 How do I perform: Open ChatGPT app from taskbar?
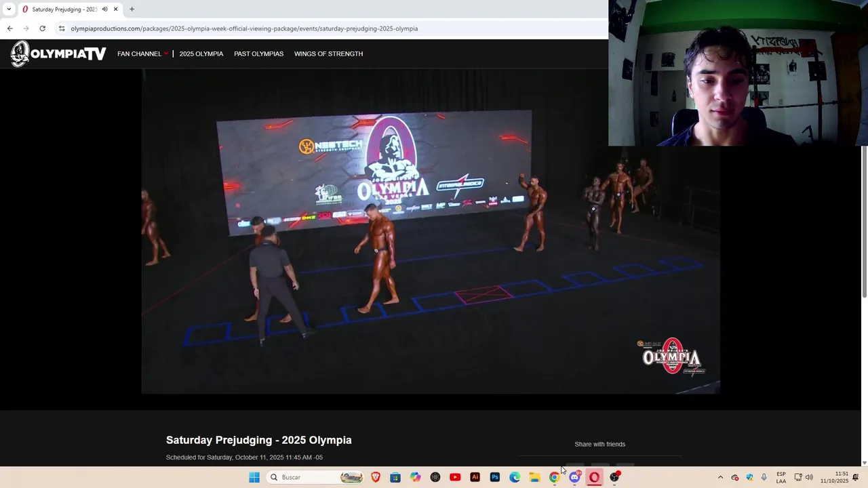point(435,477)
